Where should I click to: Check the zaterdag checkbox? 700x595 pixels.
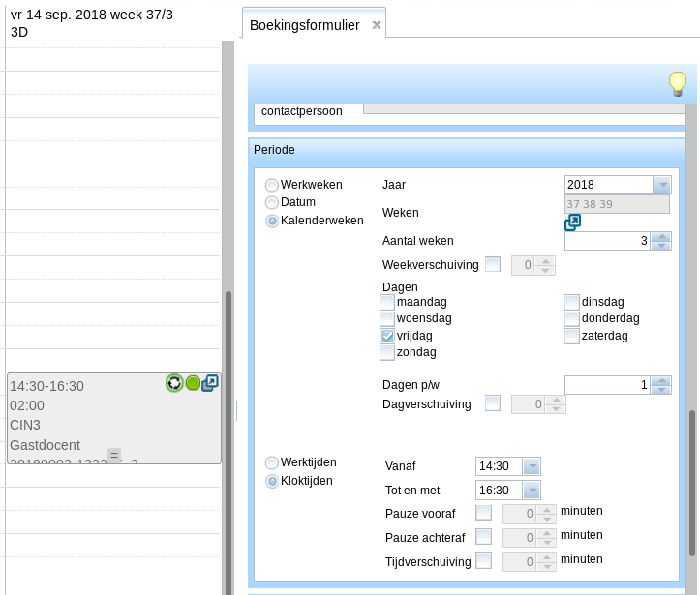tap(572, 336)
